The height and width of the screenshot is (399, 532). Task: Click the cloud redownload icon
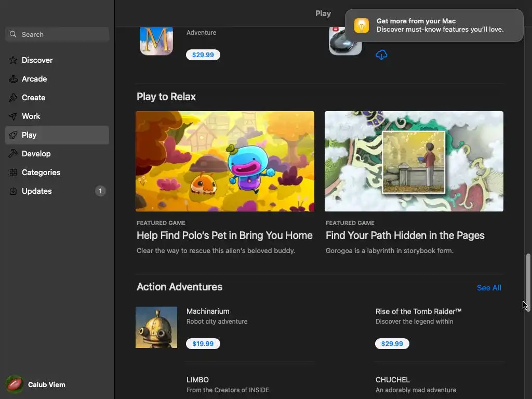(x=381, y=55)
